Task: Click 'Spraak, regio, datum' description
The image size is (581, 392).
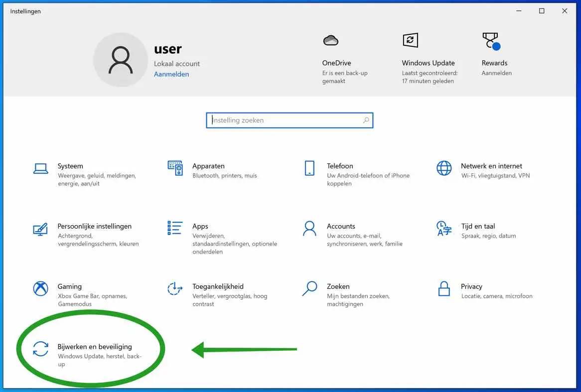Action: click(x=488, y=236)
